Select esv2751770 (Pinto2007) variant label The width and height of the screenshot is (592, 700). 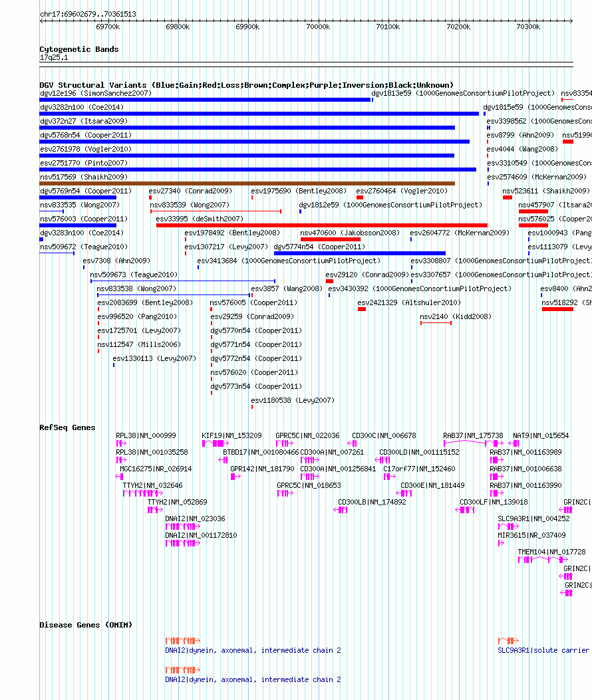(x=84, y=163)
